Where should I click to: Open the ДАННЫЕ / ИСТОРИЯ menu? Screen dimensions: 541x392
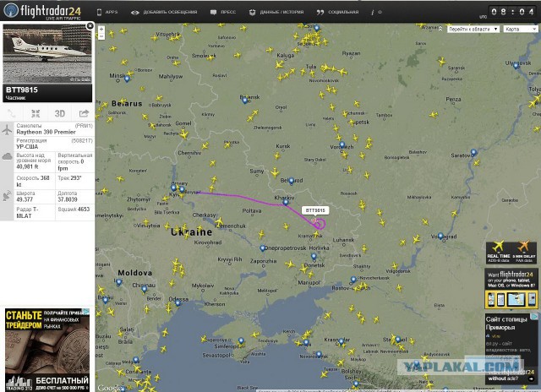[x=276, y=12]
